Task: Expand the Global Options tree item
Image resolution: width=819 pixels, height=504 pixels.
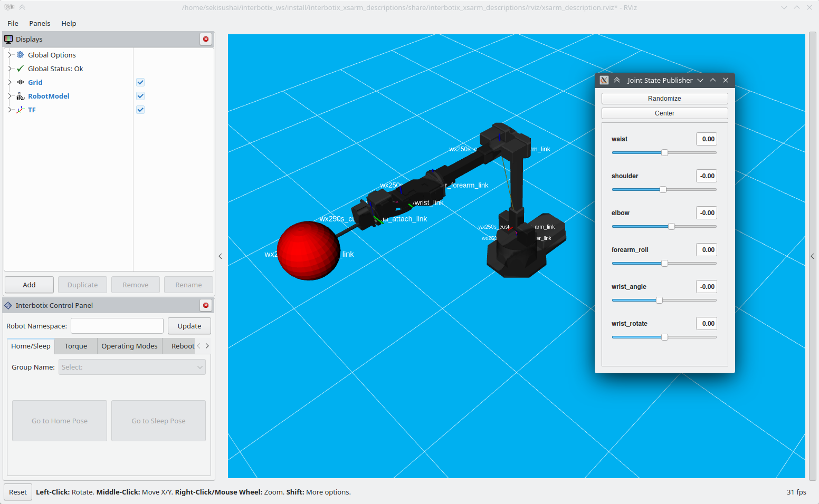Action: pos(9,55)
